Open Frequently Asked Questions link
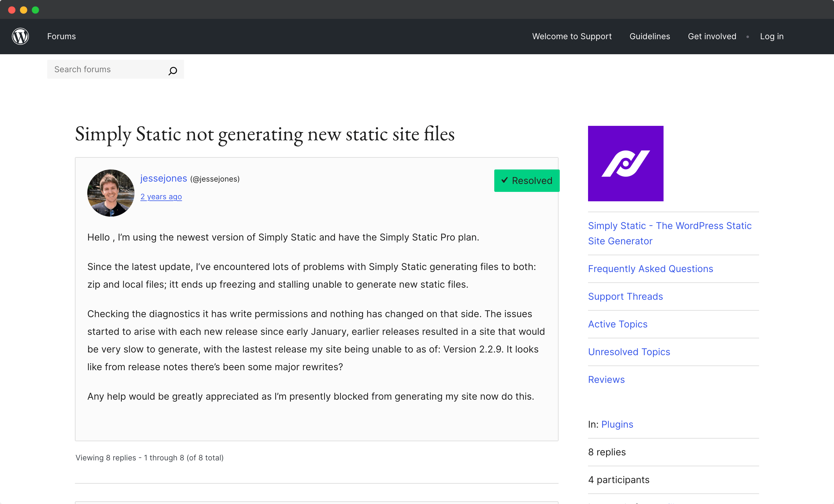The height and width of the screenshot is (504, 834). 650,269
